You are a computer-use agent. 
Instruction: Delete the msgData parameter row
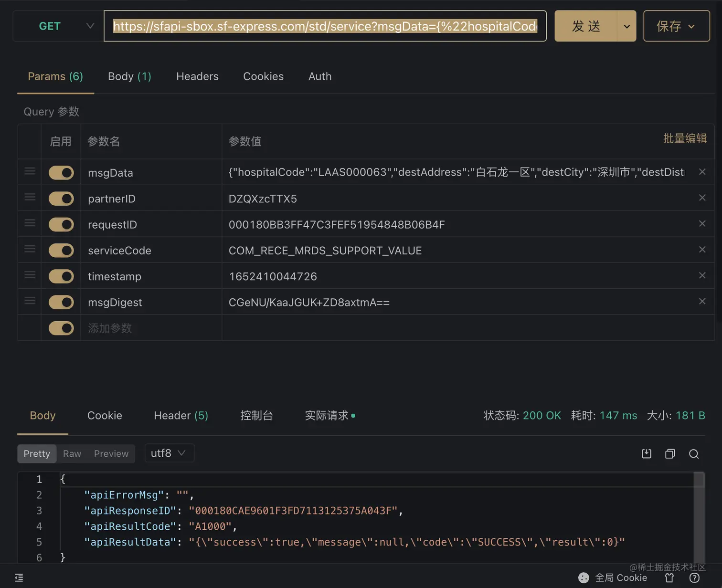(x=702, y=172)
